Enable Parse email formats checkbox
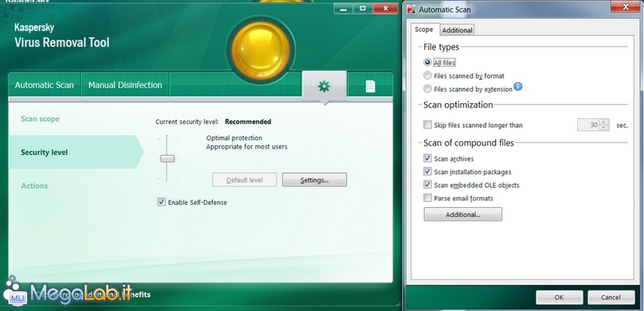Image resolution: width=644 pixels, height=311 pixels. pyautogui.click(x=427, y=198)
